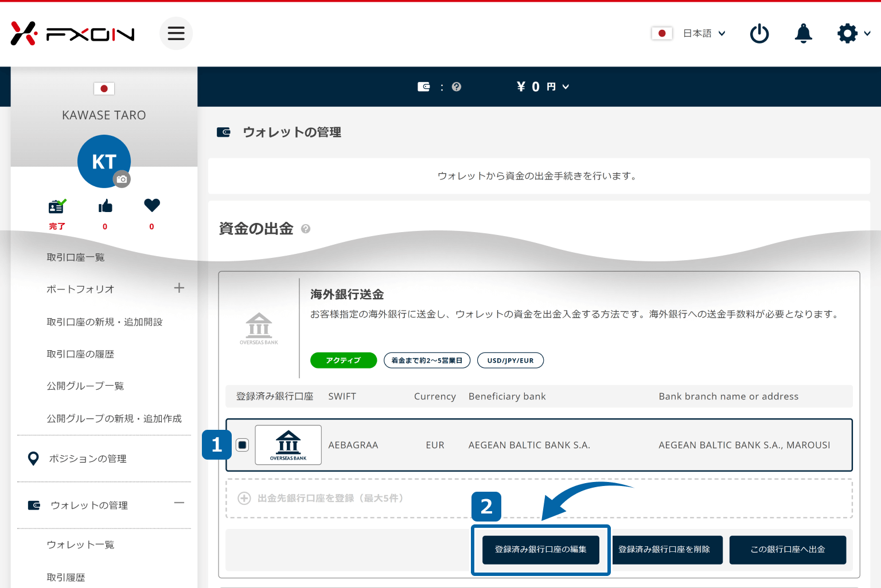The height and width of the screenshot is (588, 881).
Task: Open the hamburger menu button
Action: click(176, 33)
